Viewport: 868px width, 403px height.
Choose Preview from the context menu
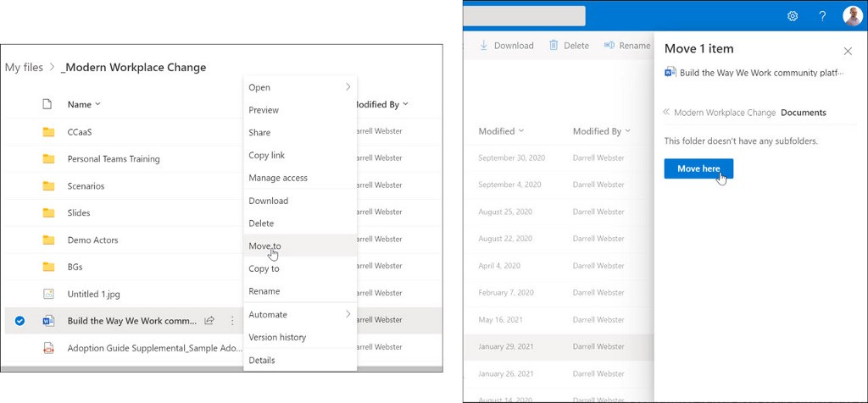point(300,110)
